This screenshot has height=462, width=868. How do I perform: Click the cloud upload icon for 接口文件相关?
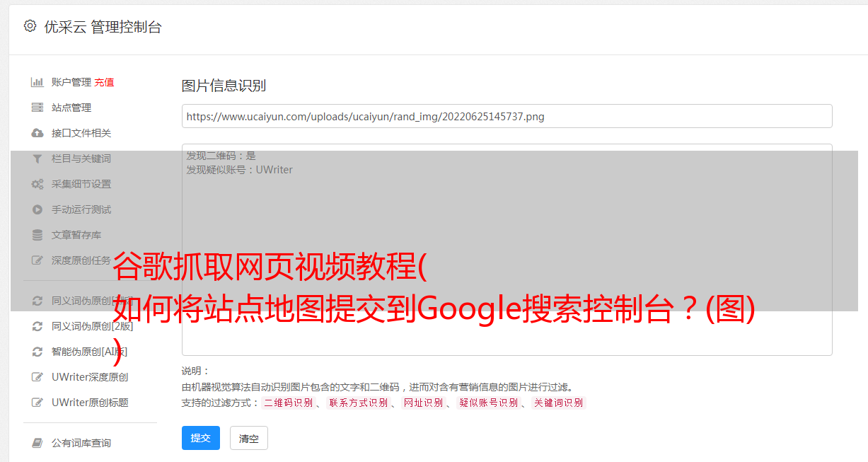pos(37,133)
